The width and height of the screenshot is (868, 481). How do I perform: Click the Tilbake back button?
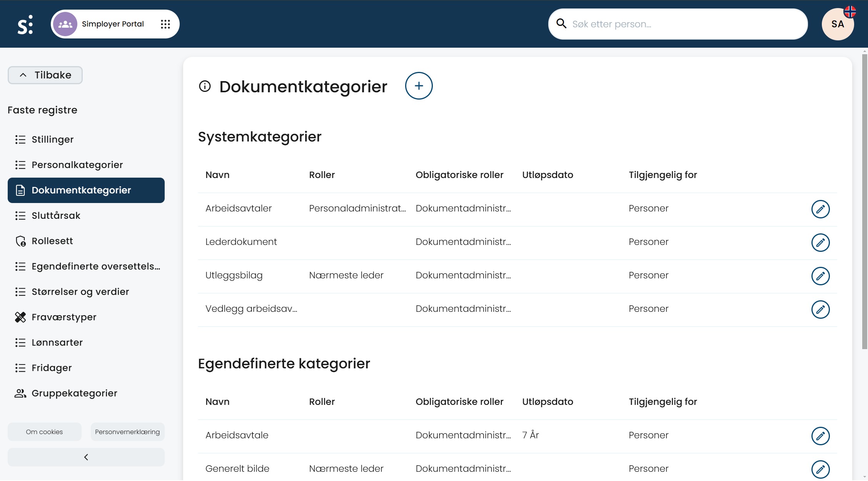(45, 75)
